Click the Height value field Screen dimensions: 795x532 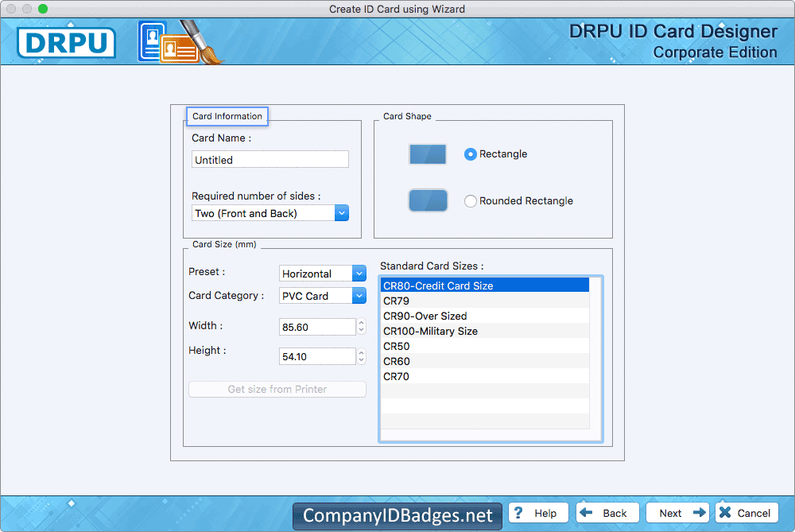tap(317, 356)
